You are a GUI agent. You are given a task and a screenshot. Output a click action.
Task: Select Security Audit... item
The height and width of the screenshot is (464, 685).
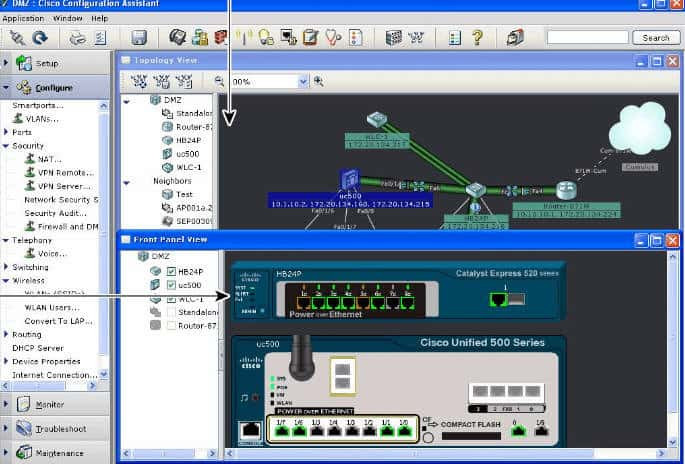click(55, 213)
